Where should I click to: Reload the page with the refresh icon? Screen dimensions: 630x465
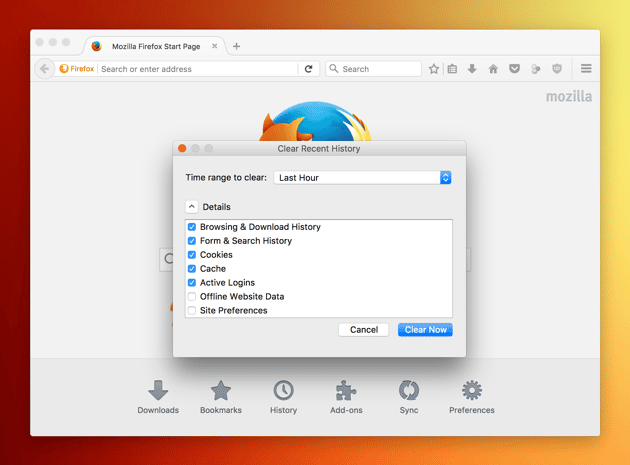(309, 69)
